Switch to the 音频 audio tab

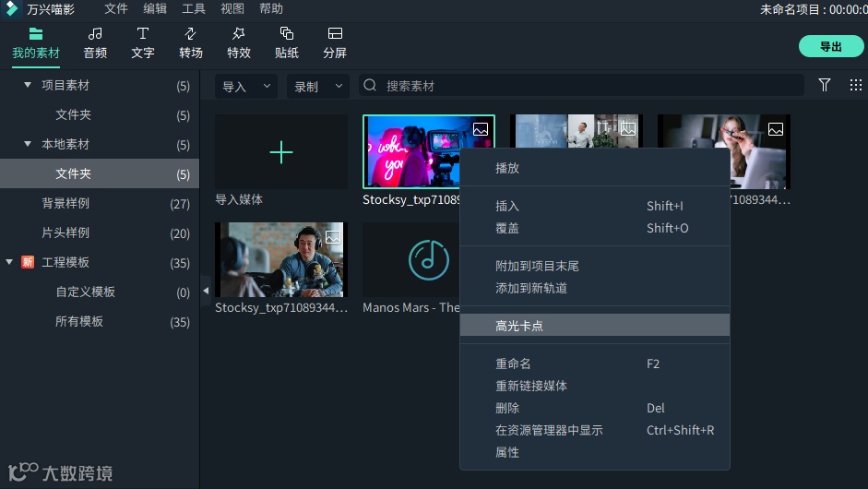pos(95,43)
